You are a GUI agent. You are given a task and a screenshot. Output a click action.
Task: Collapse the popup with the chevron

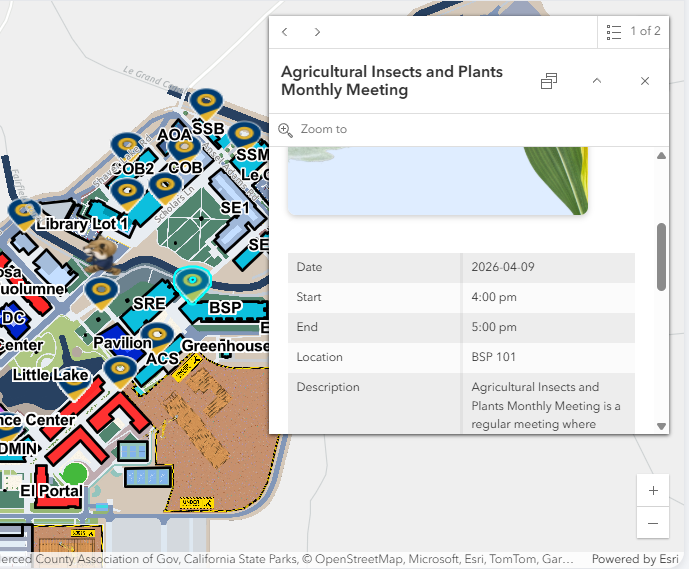click(x=597, y=81)
